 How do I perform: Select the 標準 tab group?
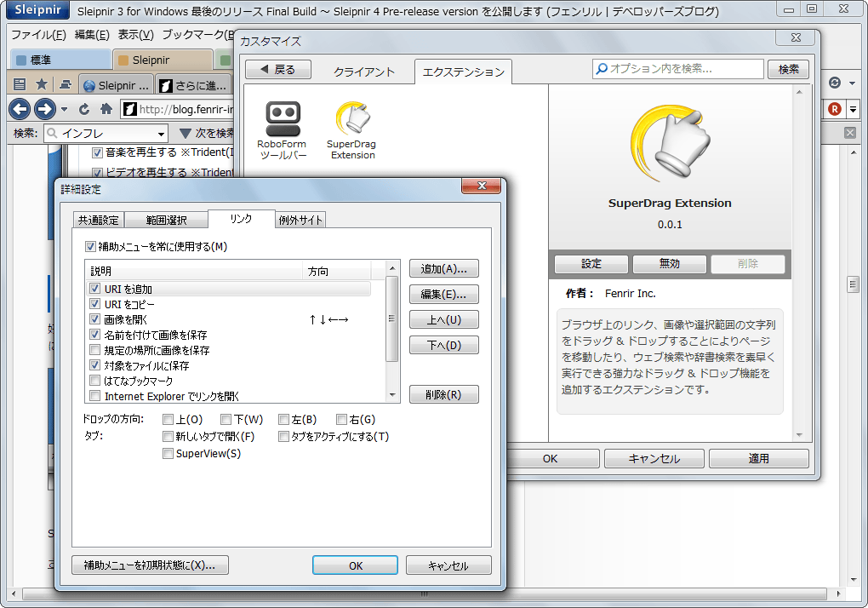[60, 60]
